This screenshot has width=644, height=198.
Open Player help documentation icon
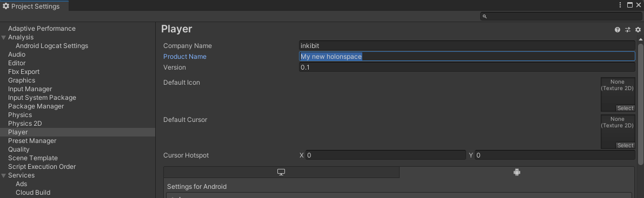(x=617, y=30)
